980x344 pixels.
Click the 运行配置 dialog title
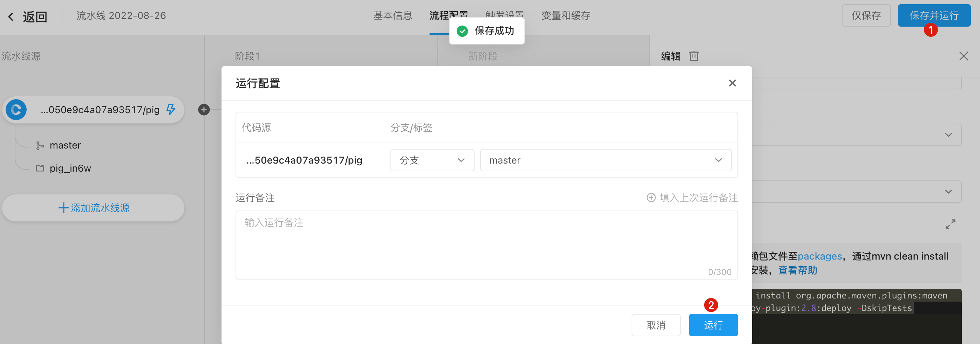pyautogui.click(x=258, y=83)
